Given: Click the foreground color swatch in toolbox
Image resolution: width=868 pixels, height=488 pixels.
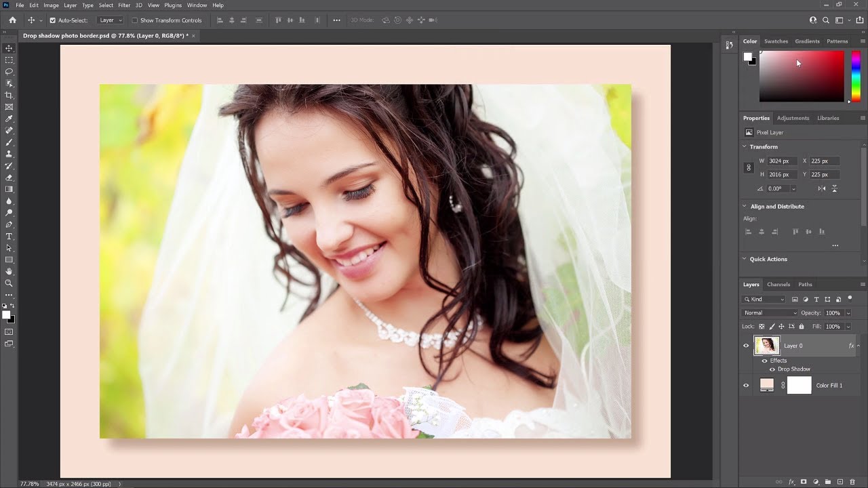Looking at the screenshot, I should coord(6,315).
